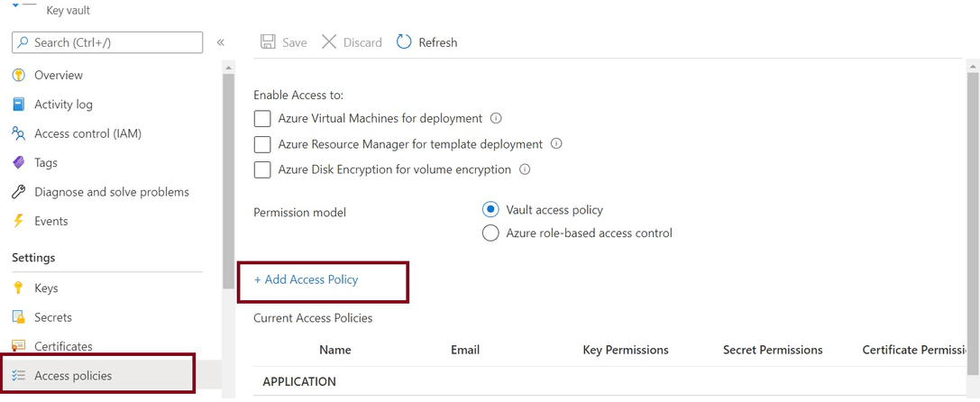This screenshot has width=980, height=402.
Task: Focus the Search (Ctrl+/) box
Action: point(107,42)
